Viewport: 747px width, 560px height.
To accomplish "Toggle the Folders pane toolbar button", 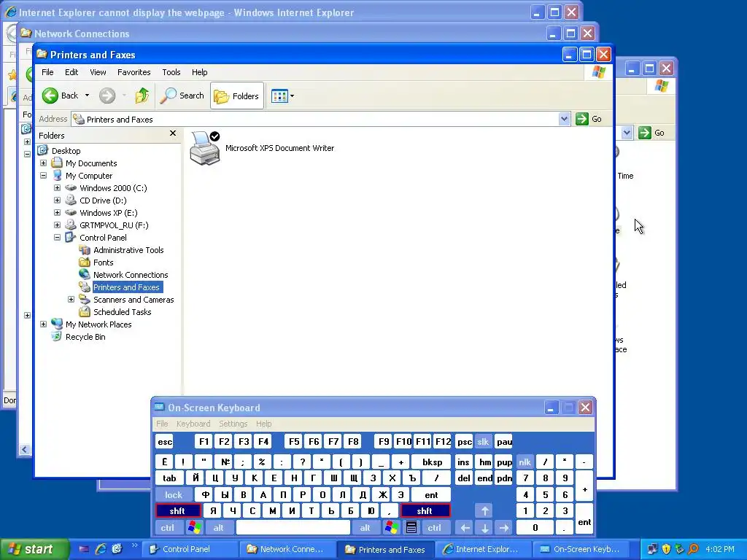I will (x=237, y=96).
